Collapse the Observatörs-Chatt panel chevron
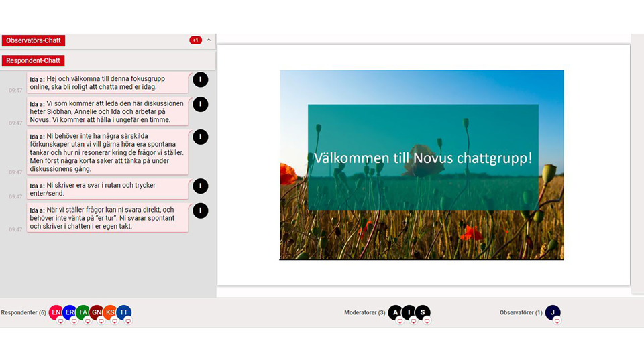644x362 pixels. (209, 40)
